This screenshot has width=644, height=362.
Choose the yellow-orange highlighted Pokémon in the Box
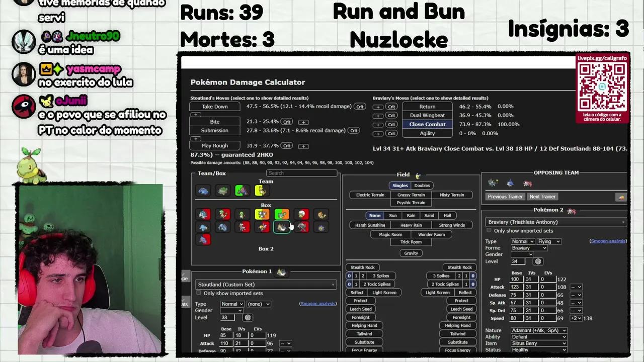click(262, 215)
